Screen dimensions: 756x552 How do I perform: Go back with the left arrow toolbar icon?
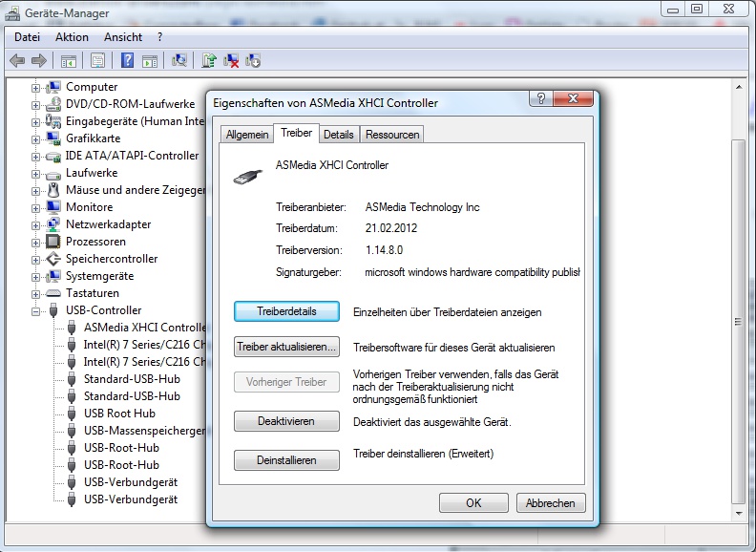[x=17, y=61]
